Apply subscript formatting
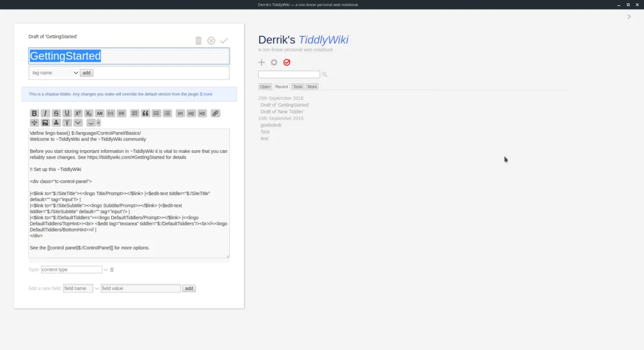The height and width of the screenshot is (350, 644). [x=89, y=113]
